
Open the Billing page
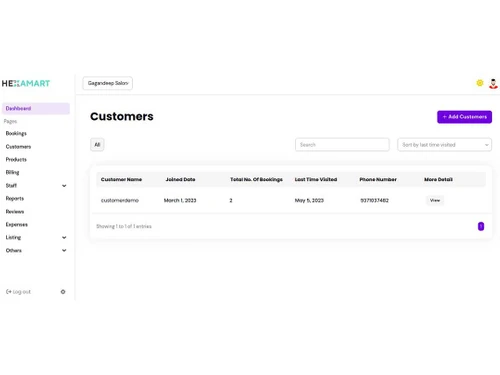pos(12,172)
